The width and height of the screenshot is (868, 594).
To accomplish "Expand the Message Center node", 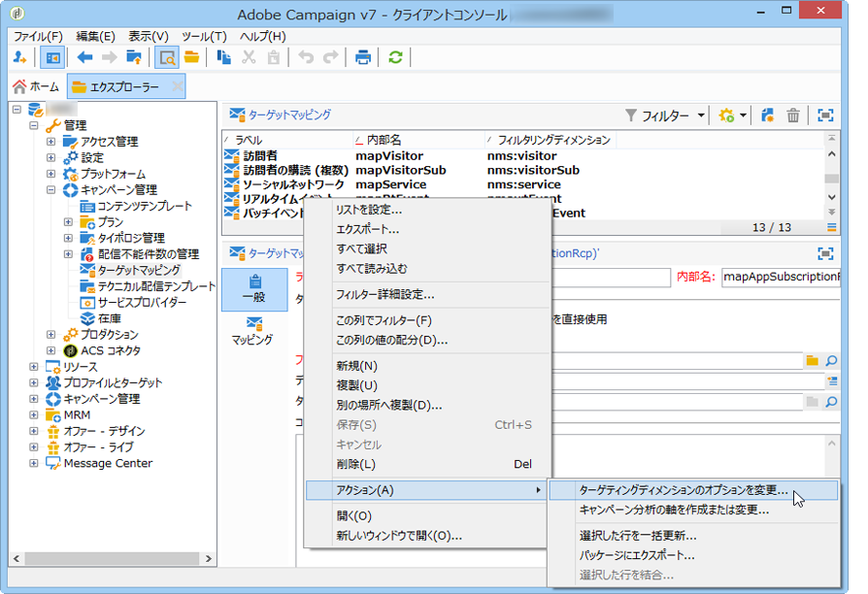I will tap(34, 463).
